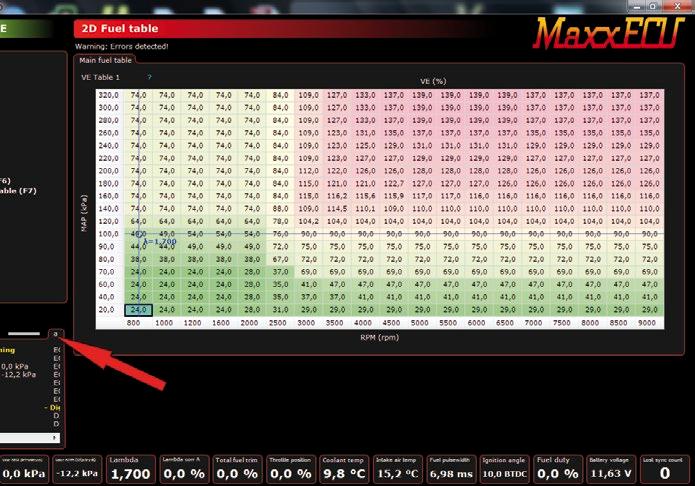The width and height of the screenshot is (695, 486).
Task: Click the 320,0 MAP axis row header
Action: point(109,95)
